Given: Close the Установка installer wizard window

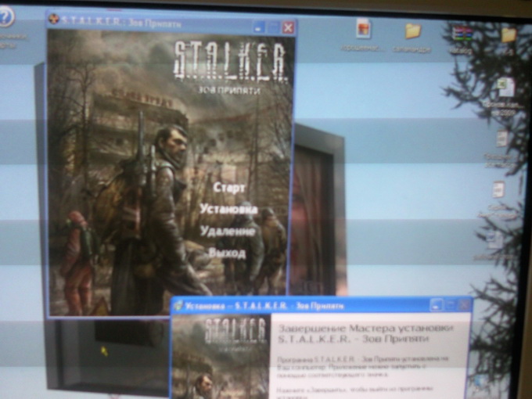Looking at the screenshot, I should pos(463,305).
